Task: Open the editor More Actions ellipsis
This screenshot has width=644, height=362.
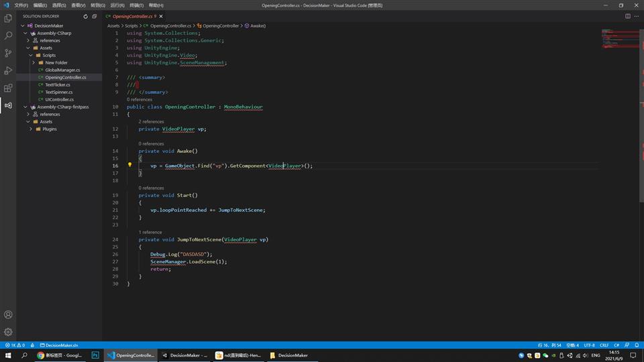Action: pos(637,16)
